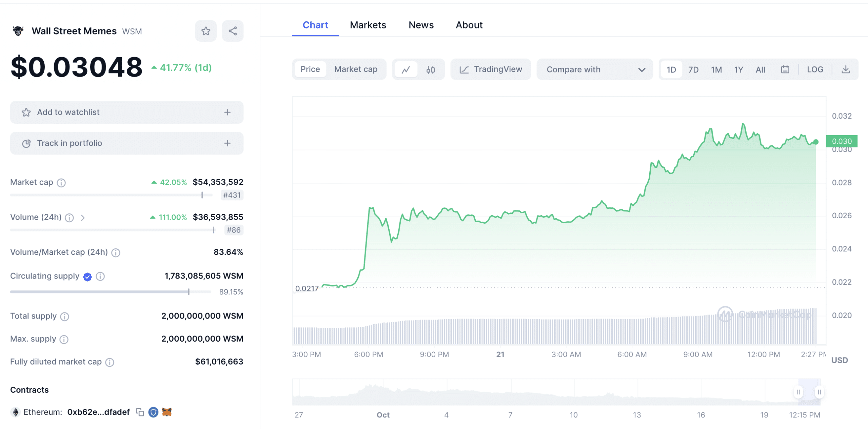868x429 pixels.
Task: Select the 7D time range
Action: [x=693, y=69]
